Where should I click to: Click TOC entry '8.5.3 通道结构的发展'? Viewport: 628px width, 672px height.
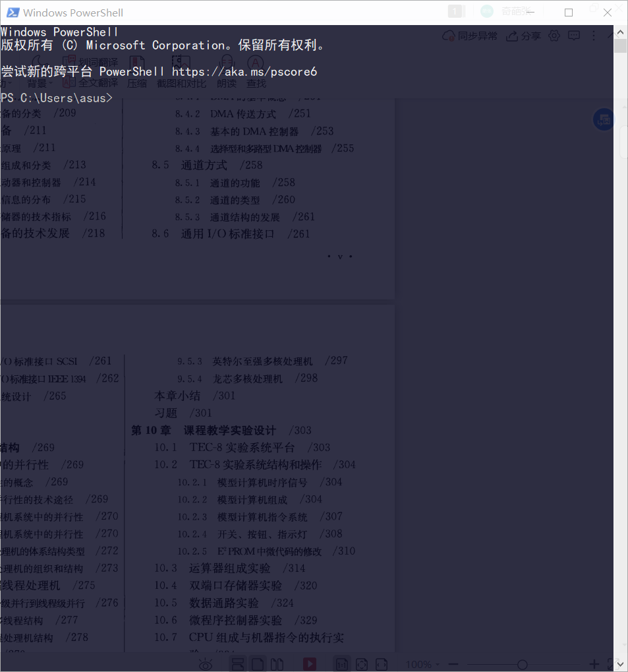tap(244, 217)
